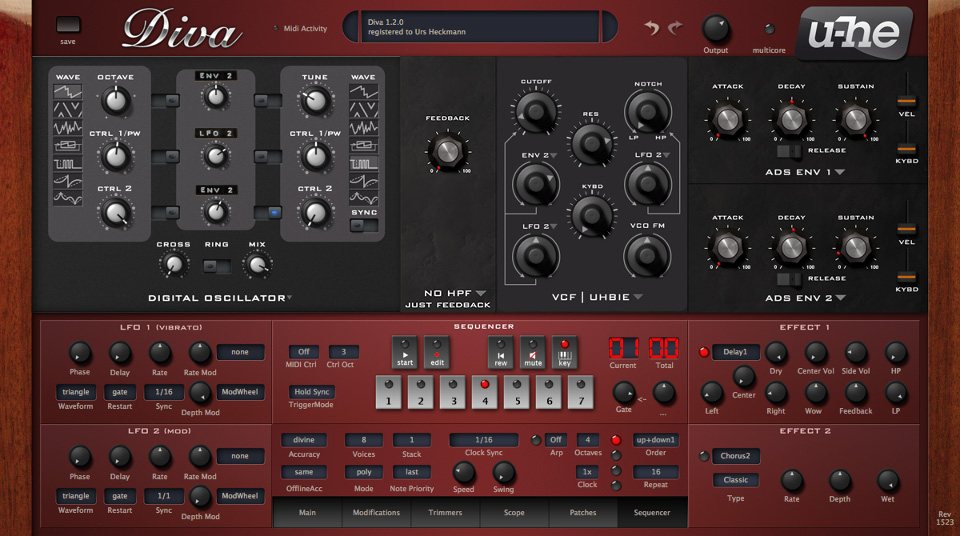Select the top sawtooth waveform in left Wave column
The image size is (960, 536).
pyautogui.click(x=67, y=92)
